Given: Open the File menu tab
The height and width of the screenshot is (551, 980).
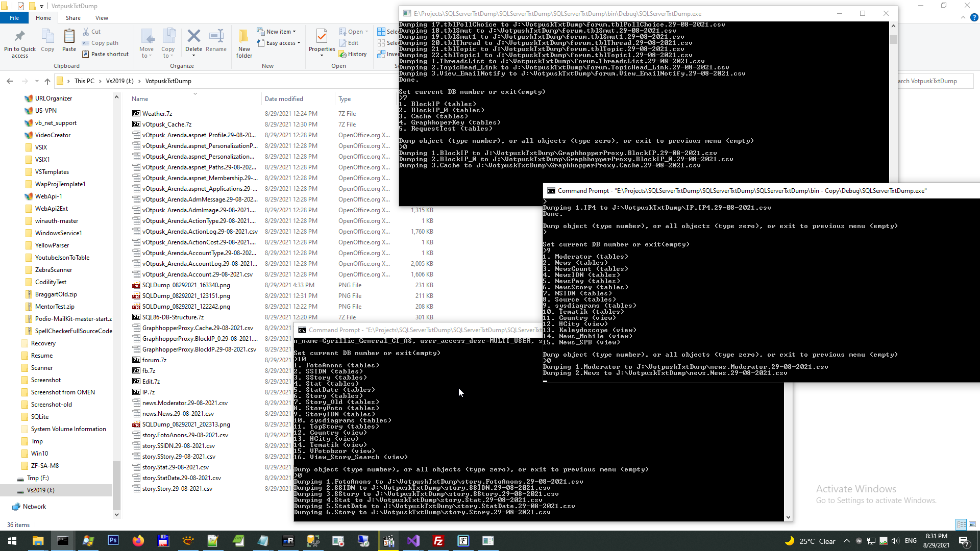Looking at the screenshot, I should coord(14,18).
